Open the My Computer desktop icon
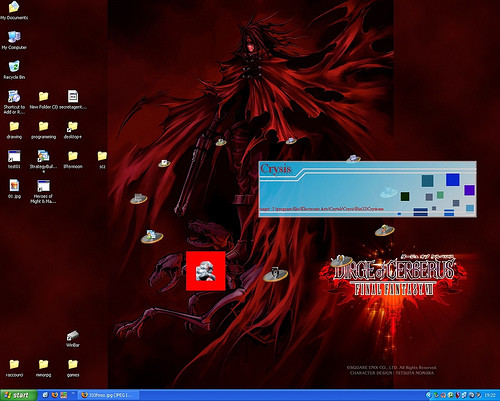500x401 pixels. pos(14,40)
